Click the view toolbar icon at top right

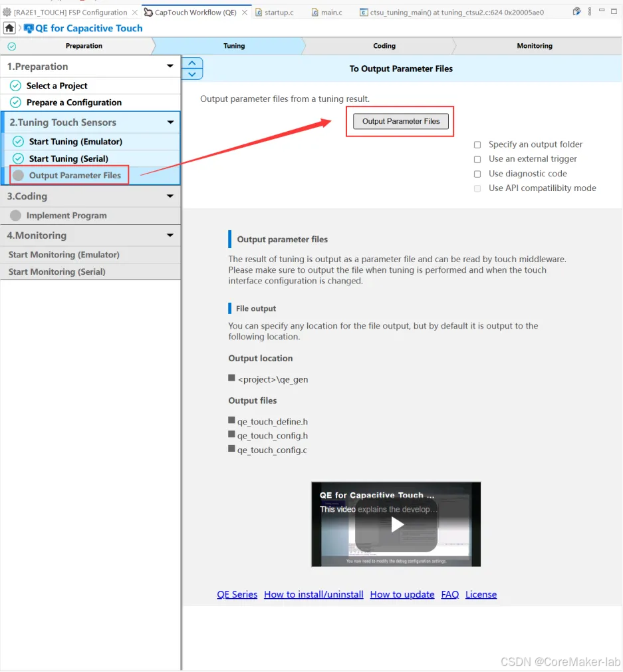click(576, 11)
